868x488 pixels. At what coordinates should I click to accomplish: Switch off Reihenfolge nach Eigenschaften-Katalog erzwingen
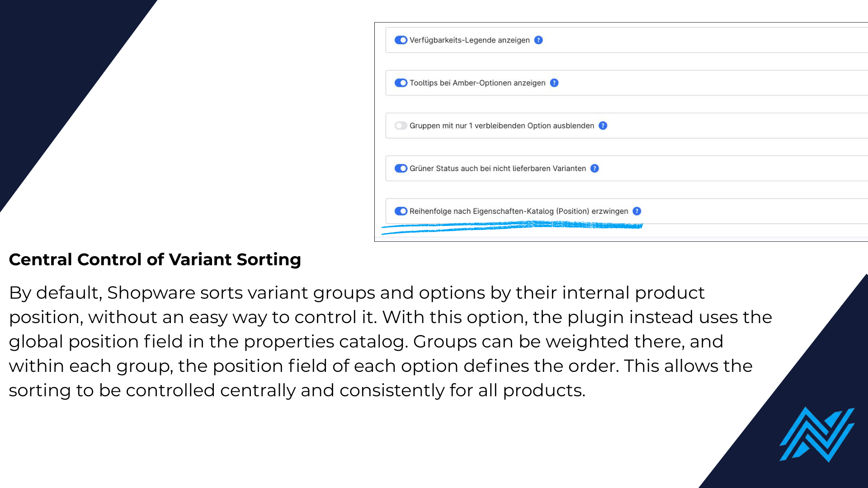pyautogui.click(x=401, y=211)
